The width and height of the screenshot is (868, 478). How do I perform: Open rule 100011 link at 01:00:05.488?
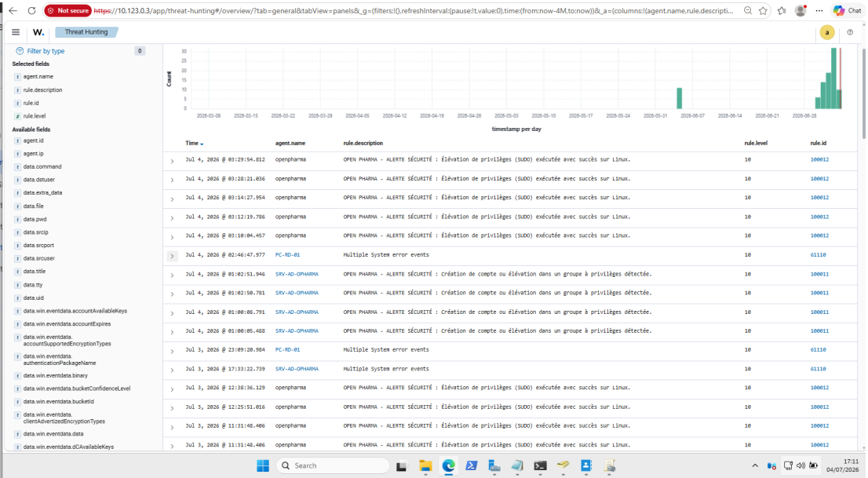(819, 330)
